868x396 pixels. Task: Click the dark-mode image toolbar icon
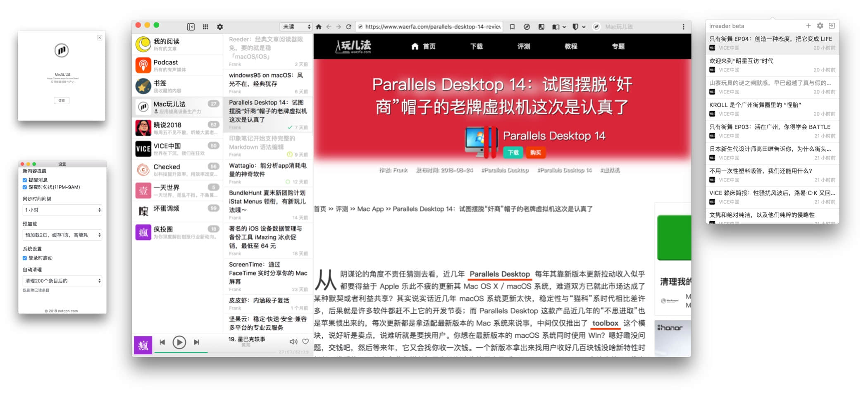(541, 26)
